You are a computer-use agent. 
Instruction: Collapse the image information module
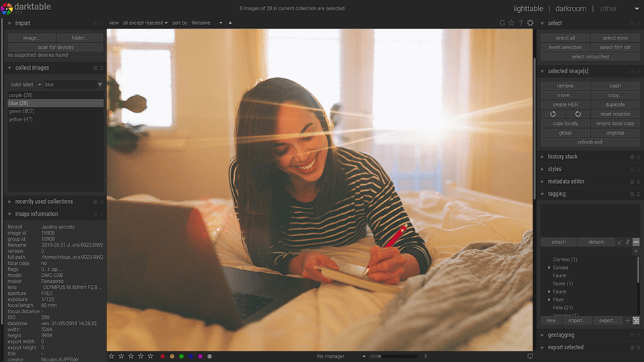pyautogui.click(x=9, y=215)
